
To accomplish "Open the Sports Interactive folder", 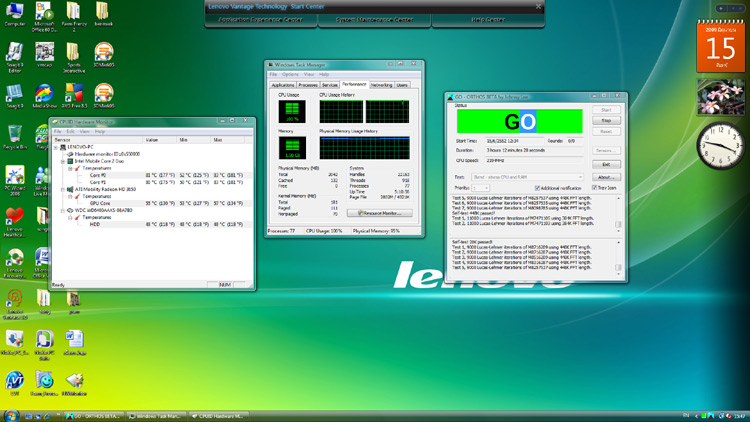I will point(74,57).
